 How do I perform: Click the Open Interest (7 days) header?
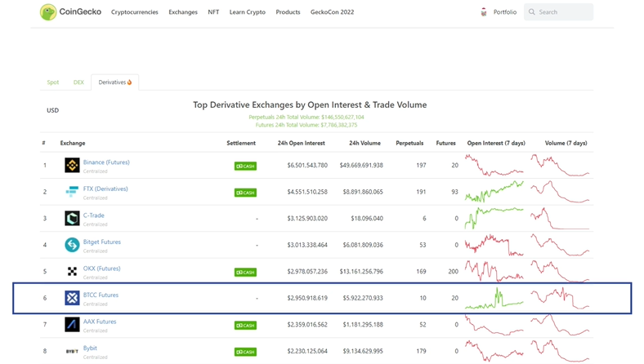tap(496, 143)
